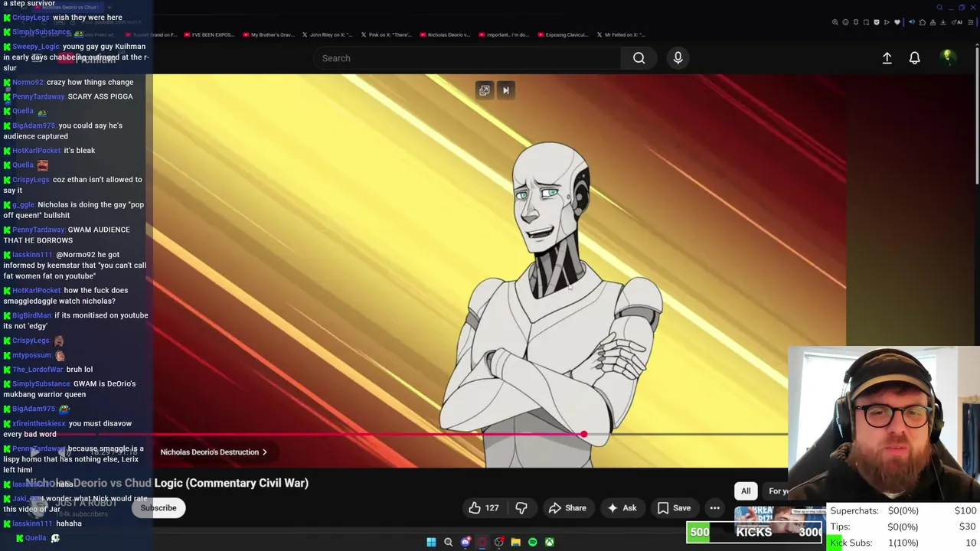980x551 pixels.
Task: Click chat username 'Sweepy_Logic'
Action: coord(35,47)
